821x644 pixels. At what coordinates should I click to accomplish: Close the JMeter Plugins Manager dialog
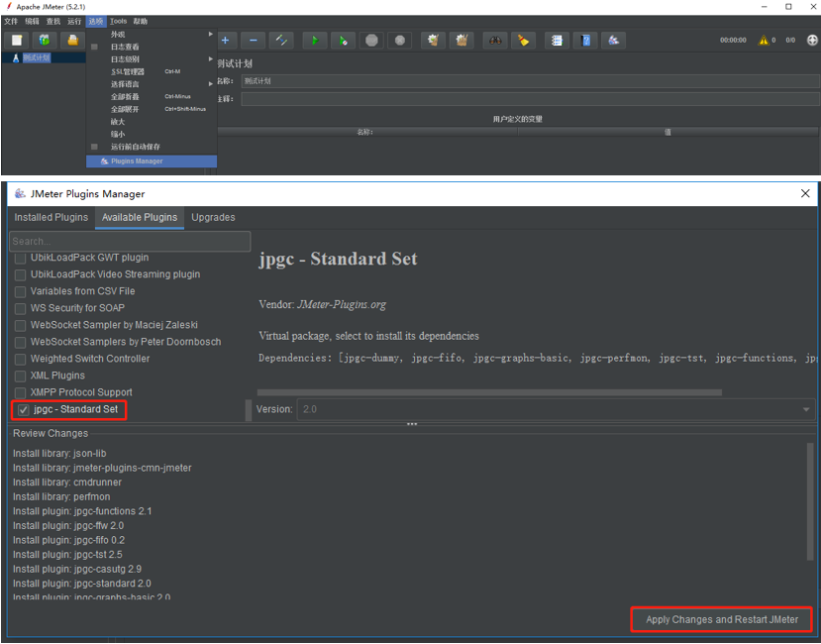coord(805,193)
